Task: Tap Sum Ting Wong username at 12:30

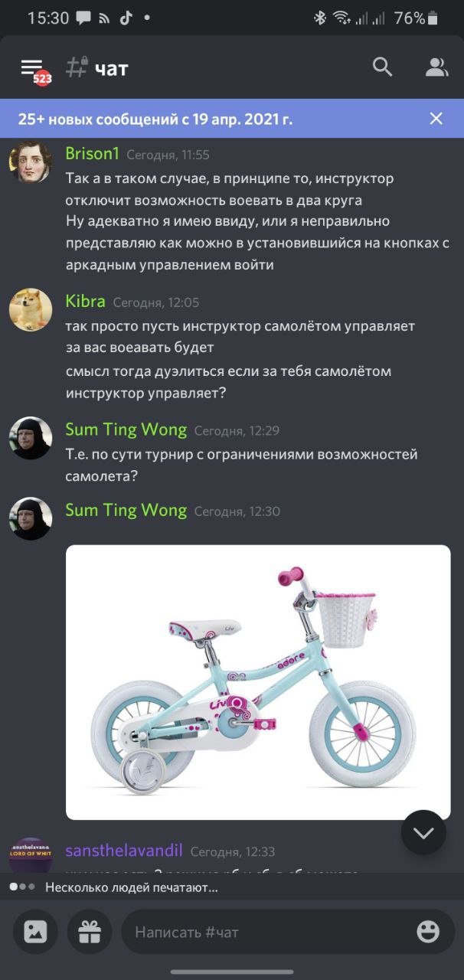Action: click(126, 510)
